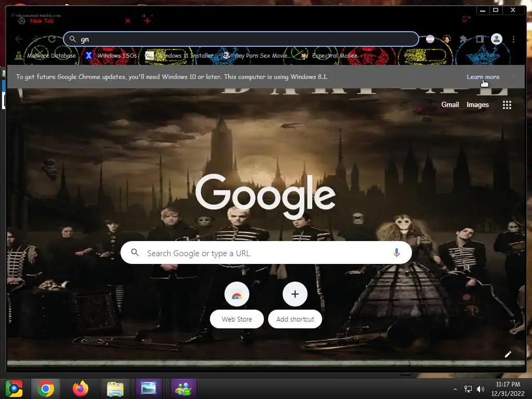Viewport: 532px width, 399px height.
Task: Focus the Search Google or type a URL box
Action: pos(266,253)
